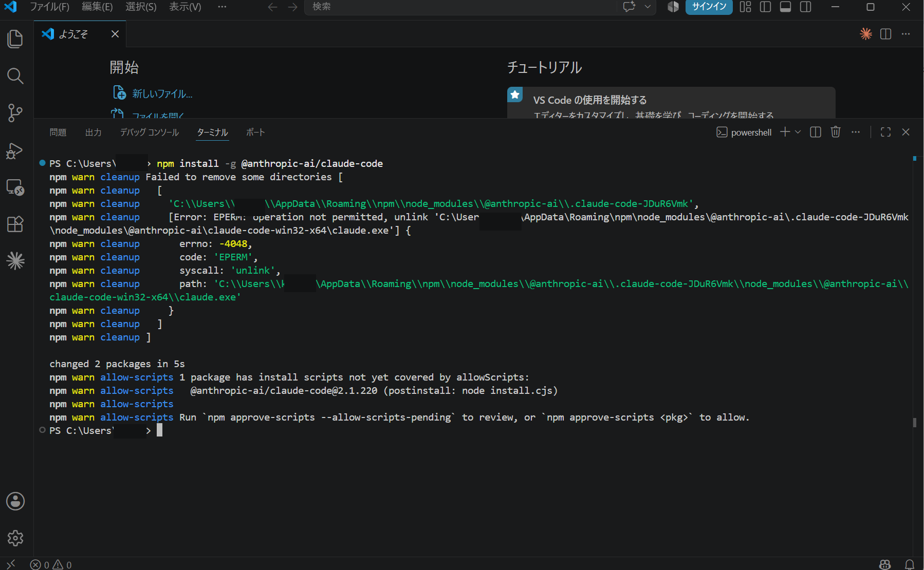Expand the chat dropdown chevron in title bar
Viewport: 924px width, 570px height.
[x=648, y=7]
